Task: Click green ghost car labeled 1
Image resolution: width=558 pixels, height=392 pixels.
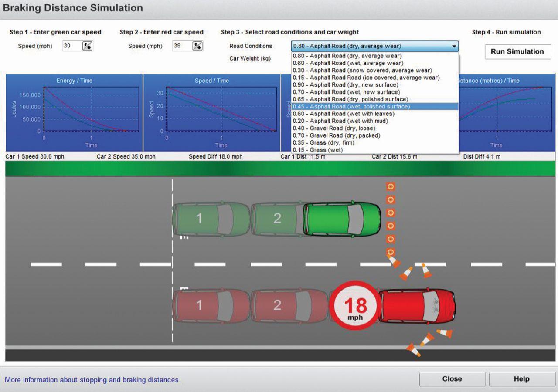Action: (x=211, y=219)
